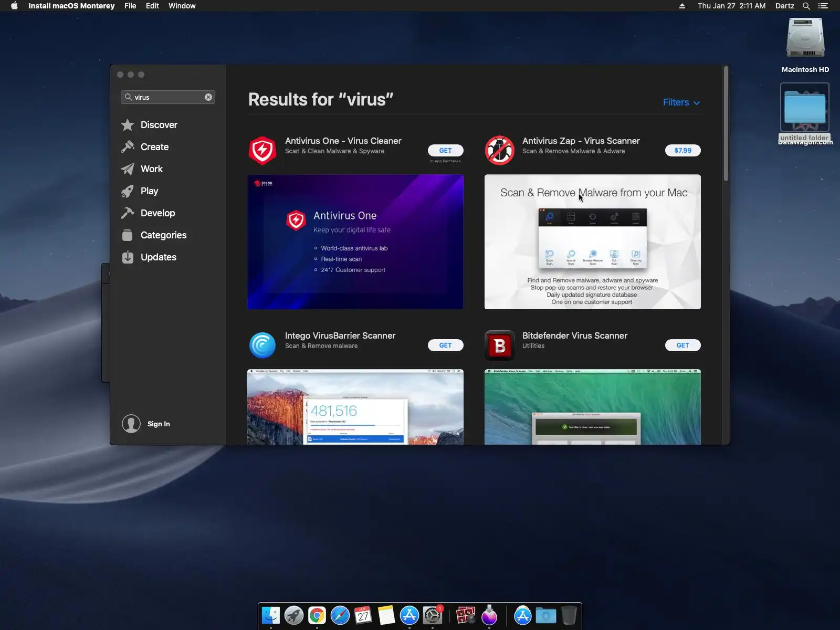Select the untitled folder on the desktop
Image resolution: width=840 pixels, height=630 pixels.
click(805, 113)
